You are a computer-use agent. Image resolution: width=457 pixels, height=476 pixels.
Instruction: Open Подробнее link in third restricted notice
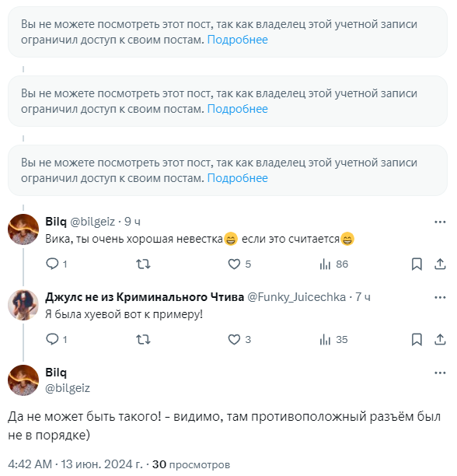coord(238,178)
